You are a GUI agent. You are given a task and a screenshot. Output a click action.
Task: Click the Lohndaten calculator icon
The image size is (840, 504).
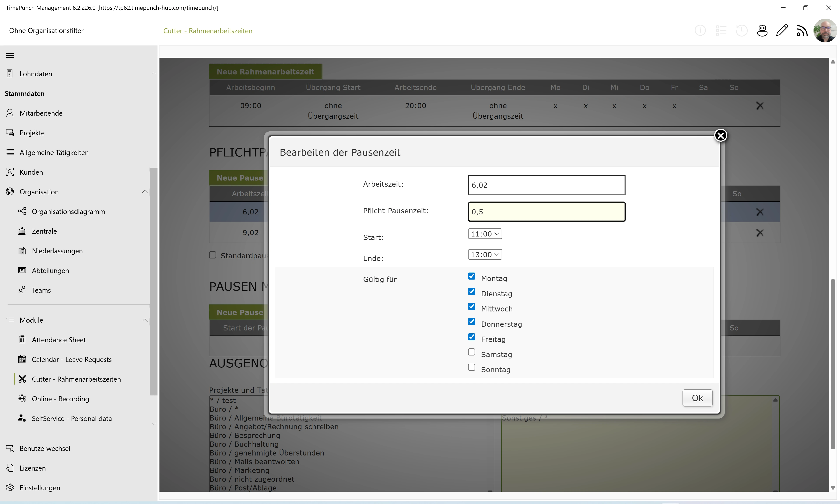pos(10,74)
